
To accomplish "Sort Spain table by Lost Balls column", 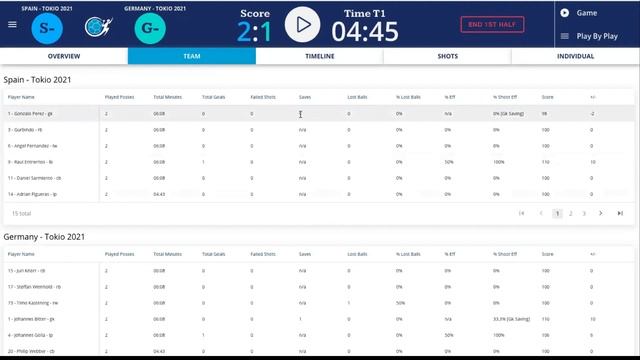I will 357,97.
